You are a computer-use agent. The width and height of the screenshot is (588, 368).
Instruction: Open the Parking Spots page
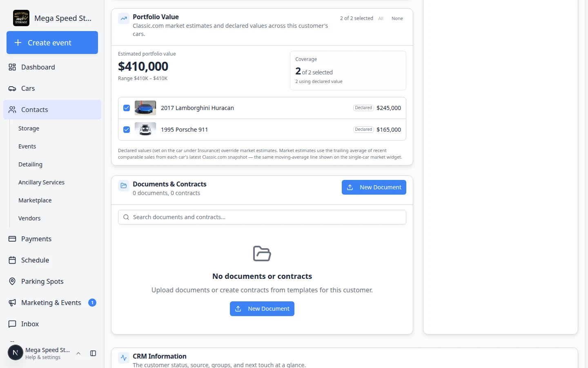pos(52,281)
